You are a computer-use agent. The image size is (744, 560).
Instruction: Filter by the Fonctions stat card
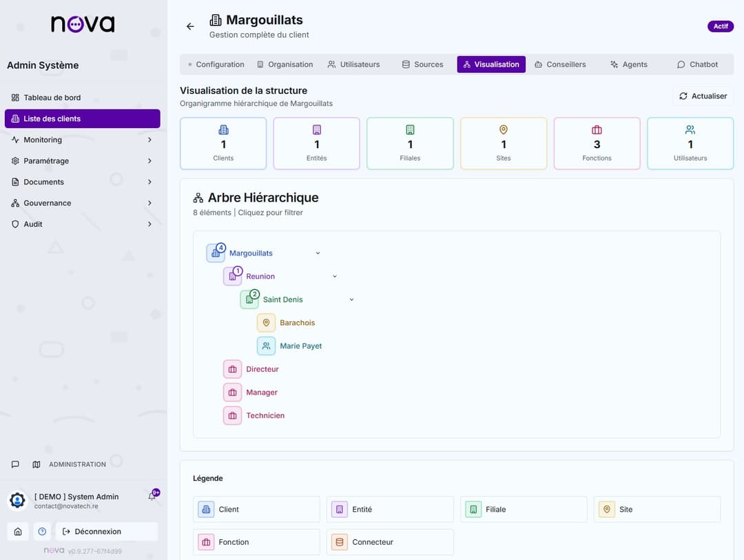pyautogui.click(x=597, y=143)
